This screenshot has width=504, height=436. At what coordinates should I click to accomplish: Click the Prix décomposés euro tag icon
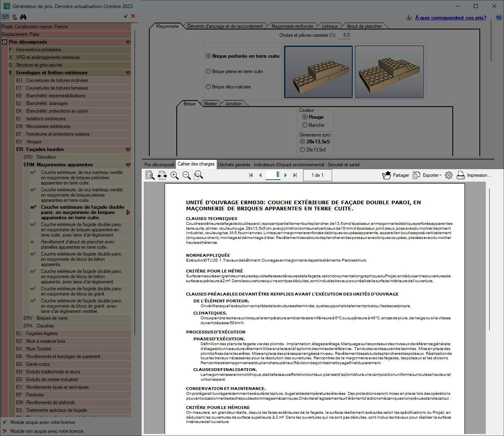(4, 42)
